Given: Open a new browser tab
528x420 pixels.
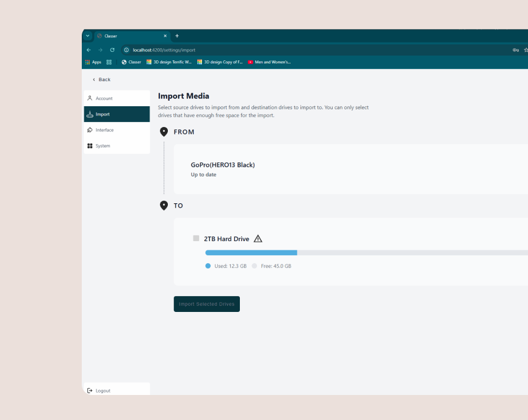Looking at the screenshot, I should tap(177, 35).
